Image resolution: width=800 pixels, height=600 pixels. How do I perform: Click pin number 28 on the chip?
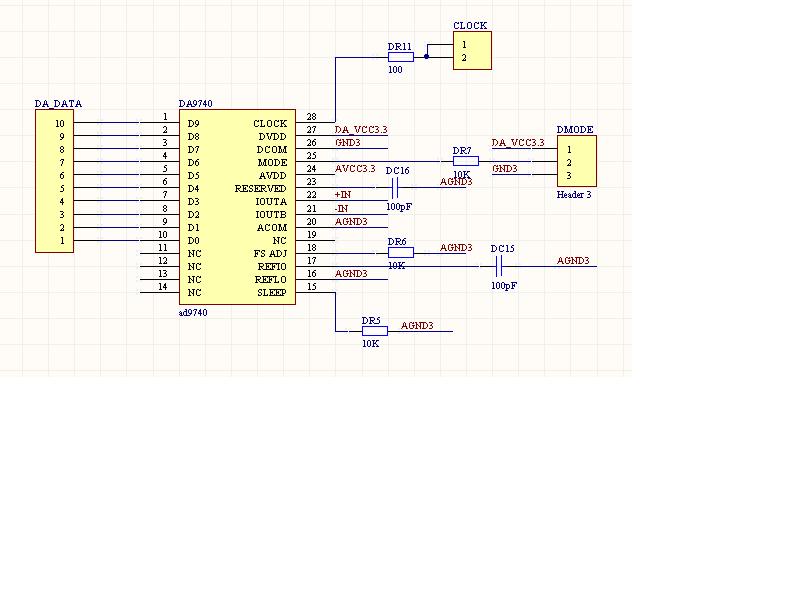click(x=311, y=117)
